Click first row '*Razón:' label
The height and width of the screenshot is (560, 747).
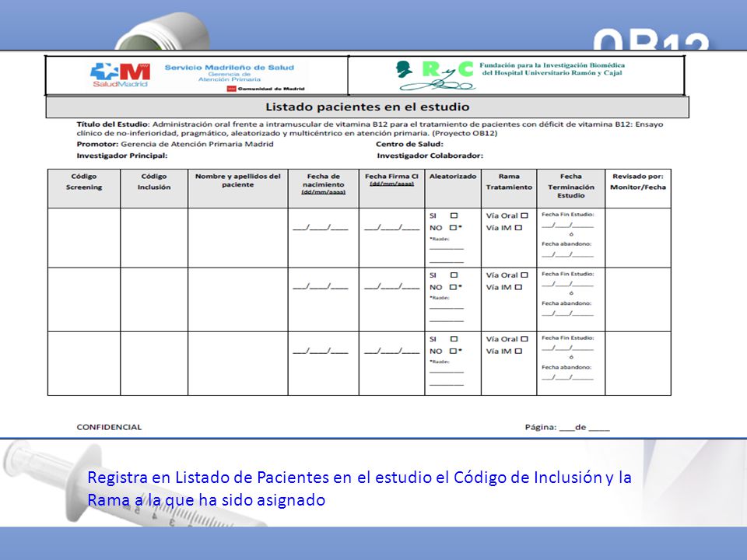[439, 239]
